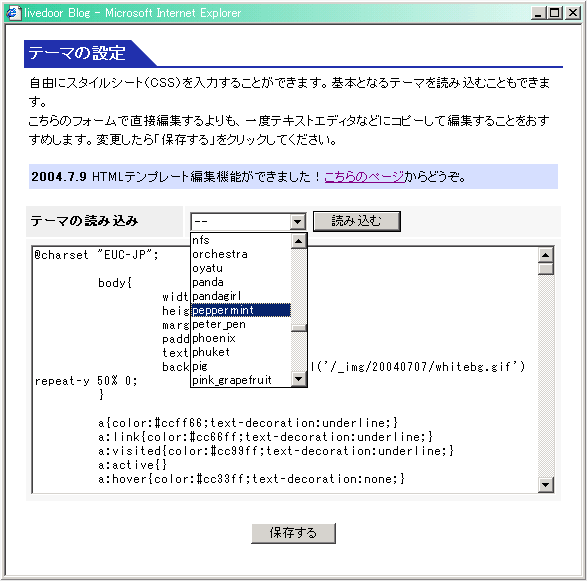Select phuket theme entry
This screenshot has width=587, height=581.
pyautogui.click(x=241, y=352)
